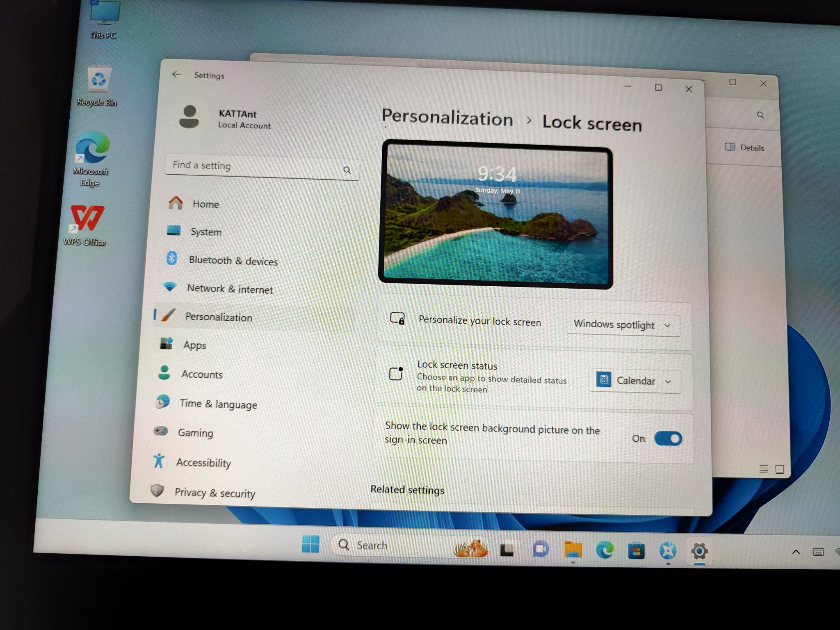The image size is (840, 630).
Task: Turn off lock screen background on sign-in
Action: coord(668,438)
